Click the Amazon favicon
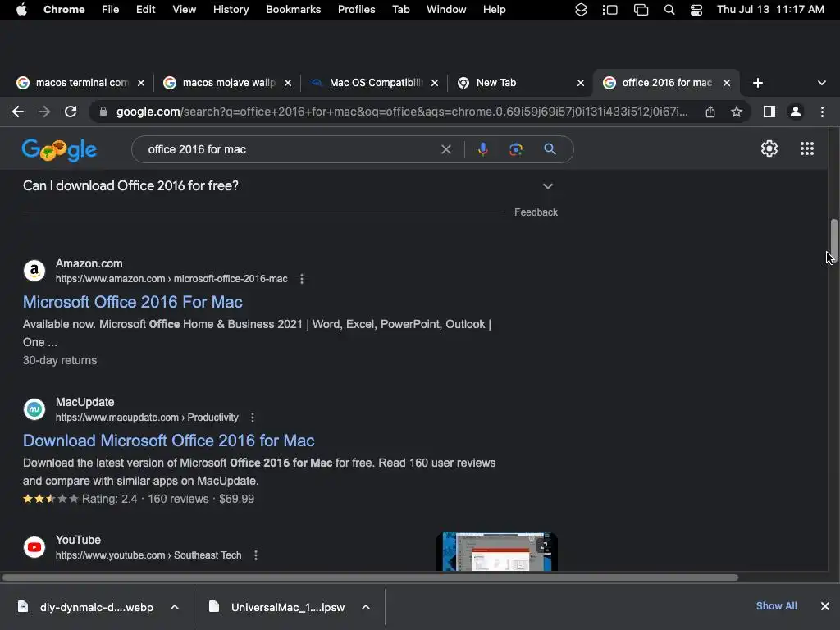This screenshot has height=630, width=840. coord(34,271)
